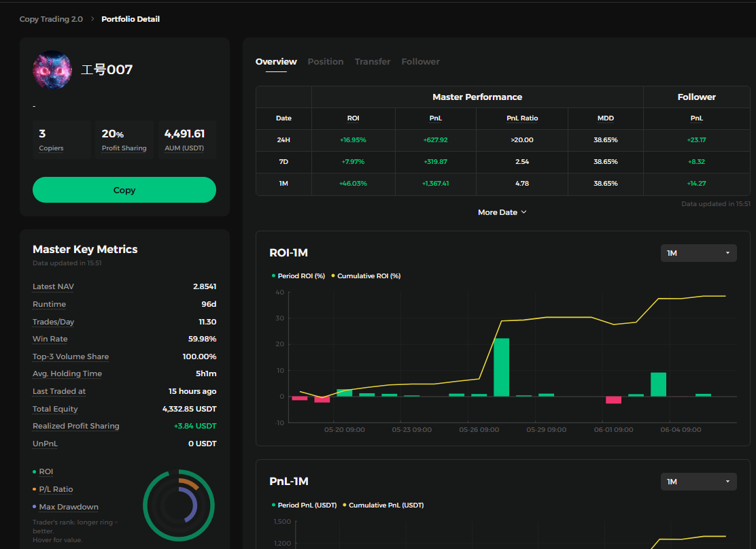The width and height of the screenshot is (756, 549).
Task: Click the 7D PnL Ratio value 2.54
Action: click(522, 162)
